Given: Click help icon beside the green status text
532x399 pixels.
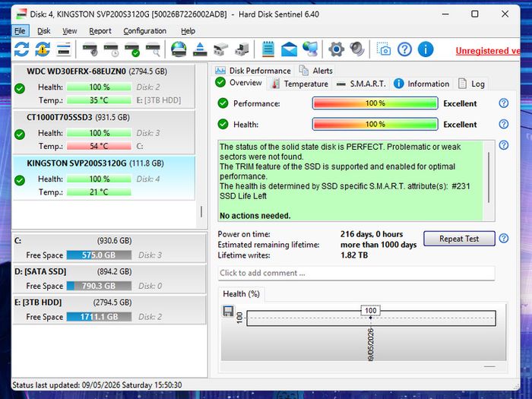Looking at the screenshot, I should tap(503, 145).
